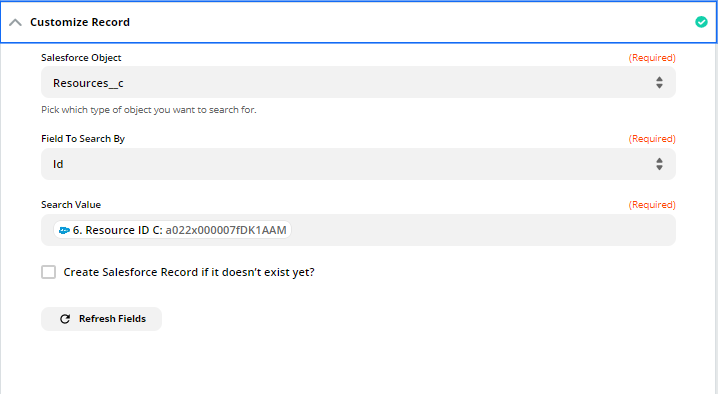Select the Resource ID C value pill
This screenshot has width=718, height=394.
[x=173, y=230]
